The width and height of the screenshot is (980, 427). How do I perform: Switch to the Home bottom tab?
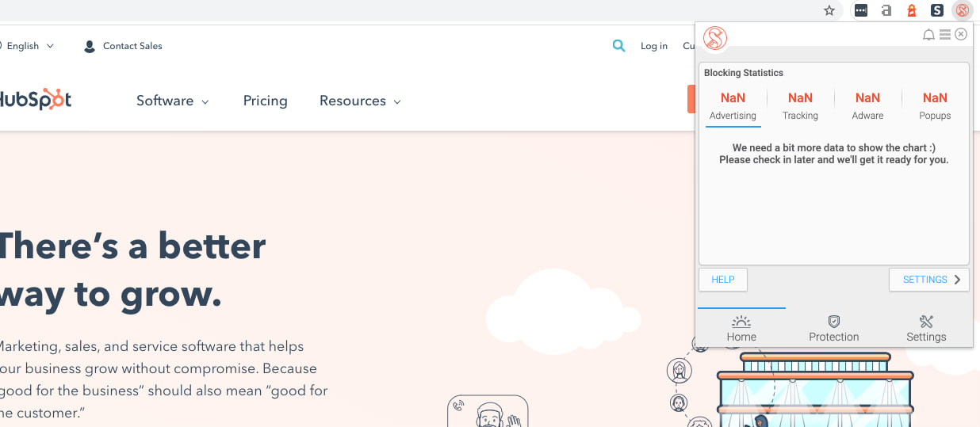pyautogui.click(x=741, y=328)
